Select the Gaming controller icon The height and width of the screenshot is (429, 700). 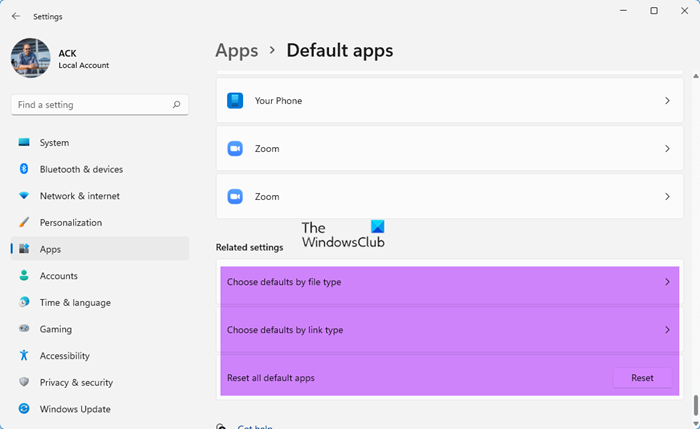24,329
